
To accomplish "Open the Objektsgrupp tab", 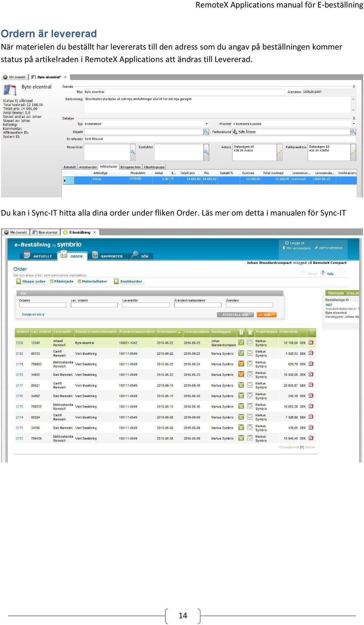I will pos(154,167).
